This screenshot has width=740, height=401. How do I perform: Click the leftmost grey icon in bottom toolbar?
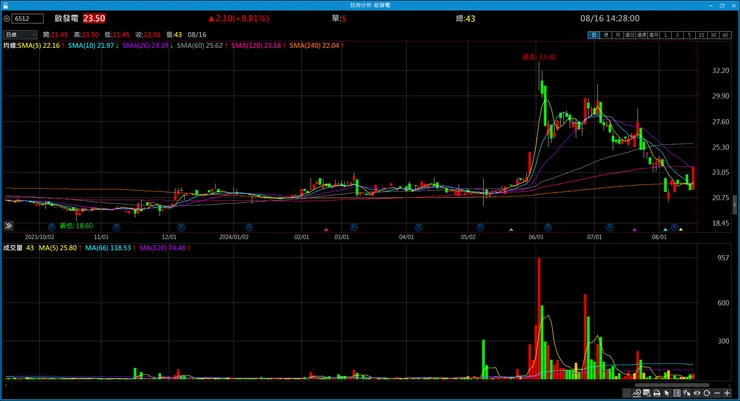tap(627, 393)
